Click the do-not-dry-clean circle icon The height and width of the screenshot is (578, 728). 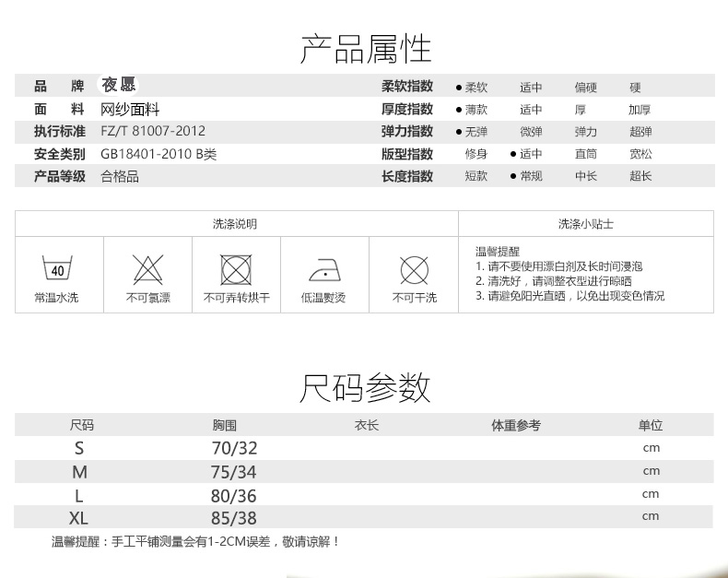tap(414, 269)
